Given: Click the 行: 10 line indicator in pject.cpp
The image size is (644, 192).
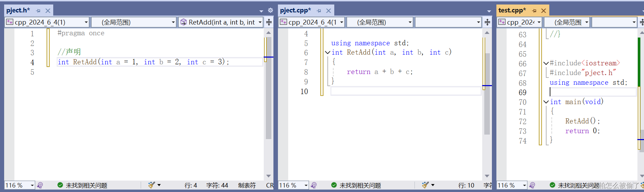Looking at the screenshot, I should tap(466, 185).
